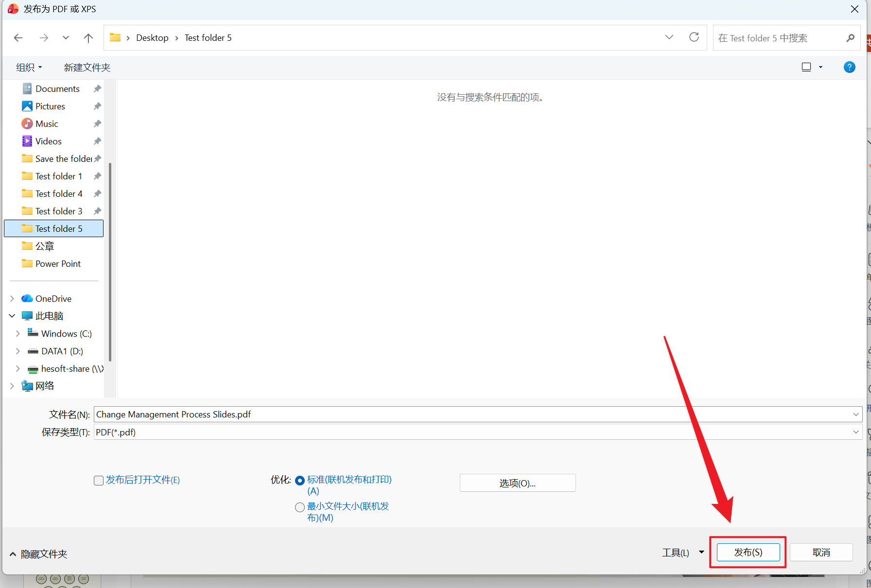Open the blue help question icon
This screenshot has width=871, height=588.
(849, 67)
